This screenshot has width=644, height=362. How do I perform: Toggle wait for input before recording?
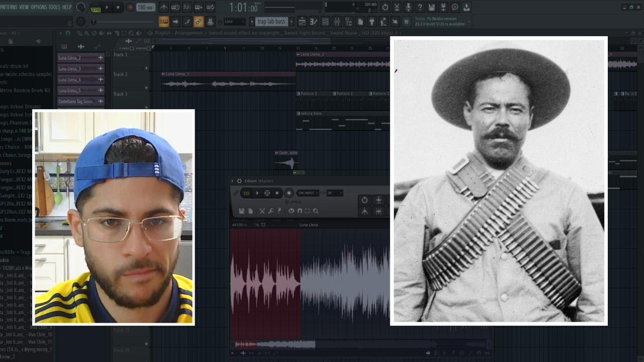pyautogui.click(x=176, y=8)
